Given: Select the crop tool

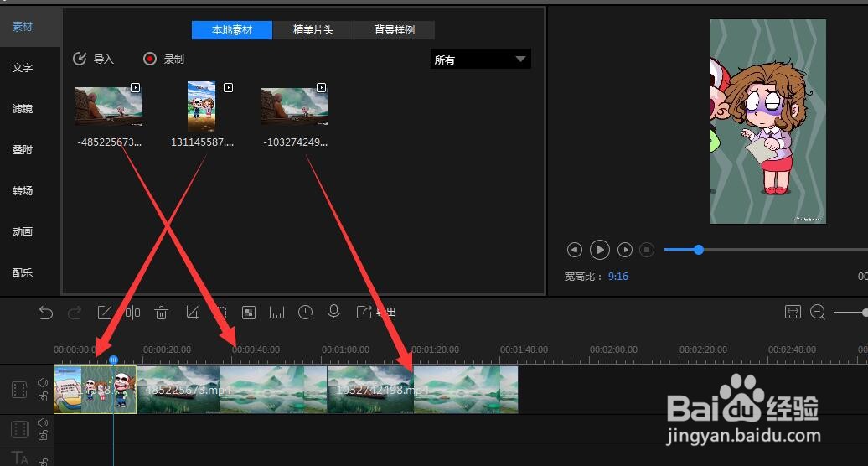Looking at the screenshot, I should 192,313.
